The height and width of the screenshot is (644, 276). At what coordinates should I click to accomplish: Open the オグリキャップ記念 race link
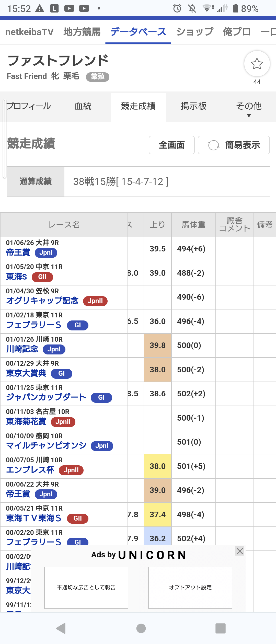[42, 301]
